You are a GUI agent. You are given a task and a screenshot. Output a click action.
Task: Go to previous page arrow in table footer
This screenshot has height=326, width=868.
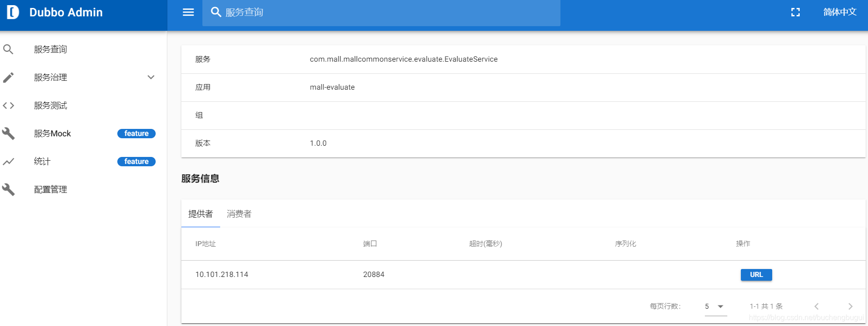[x=817, y=306]
